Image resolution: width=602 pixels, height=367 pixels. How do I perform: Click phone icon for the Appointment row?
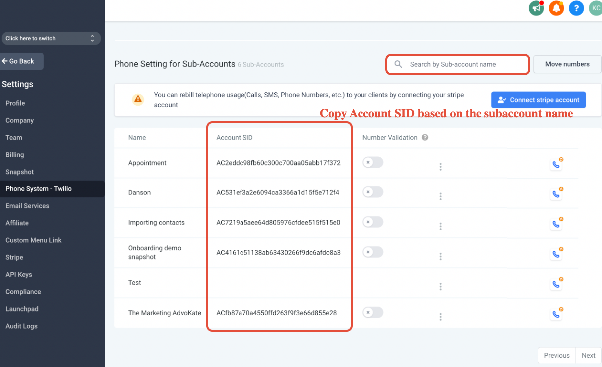pyautogui.click(x=556, y=164)
